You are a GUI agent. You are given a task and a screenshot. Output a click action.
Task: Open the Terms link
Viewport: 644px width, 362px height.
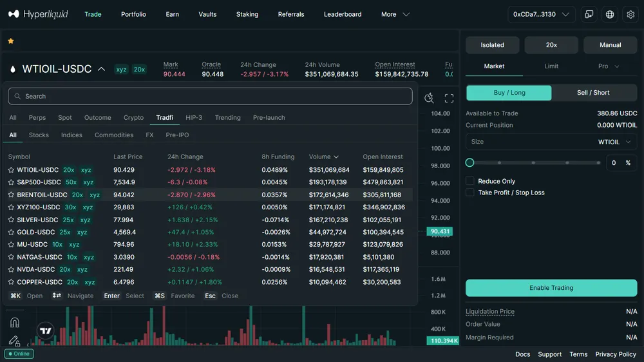[x=578, y=354]
